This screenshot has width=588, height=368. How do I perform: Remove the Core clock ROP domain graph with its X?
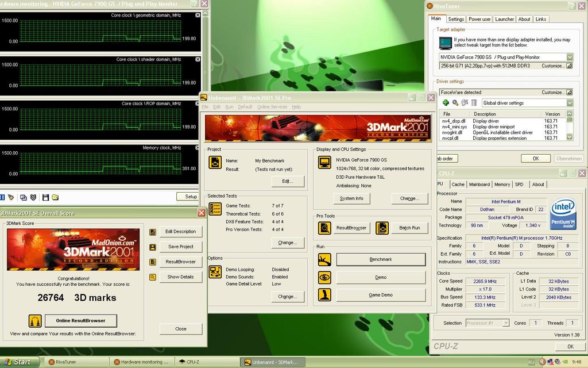tap(198, 103)
